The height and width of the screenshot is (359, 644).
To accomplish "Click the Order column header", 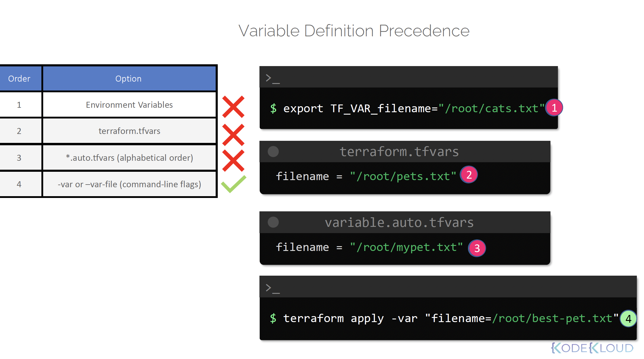I will pos(19,79).
